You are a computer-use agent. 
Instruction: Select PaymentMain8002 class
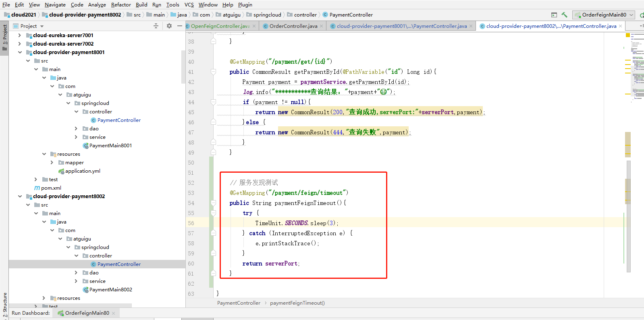coord(110,289)
